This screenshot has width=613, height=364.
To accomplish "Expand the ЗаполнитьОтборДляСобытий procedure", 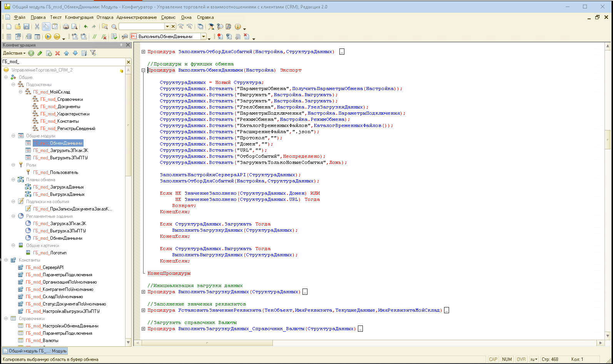I will (x=143, y=52).
